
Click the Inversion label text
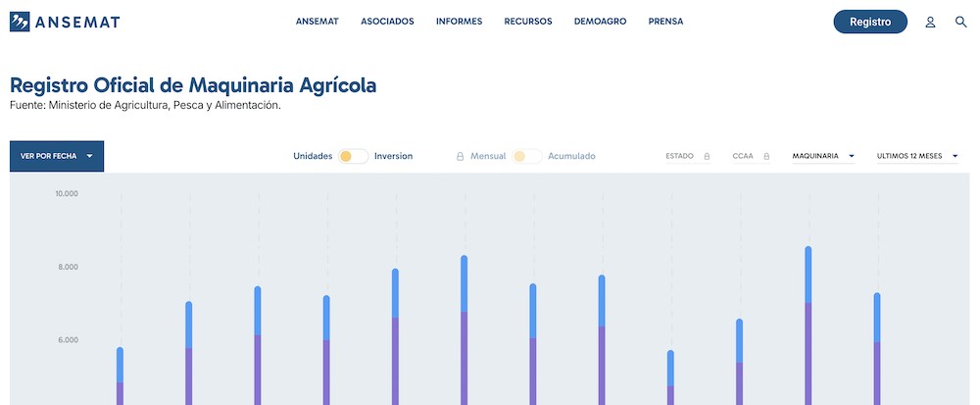[393, 156]
